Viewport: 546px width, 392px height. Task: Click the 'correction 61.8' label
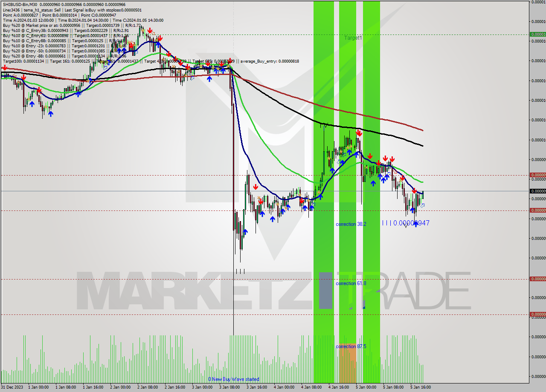tap(351, 283)
